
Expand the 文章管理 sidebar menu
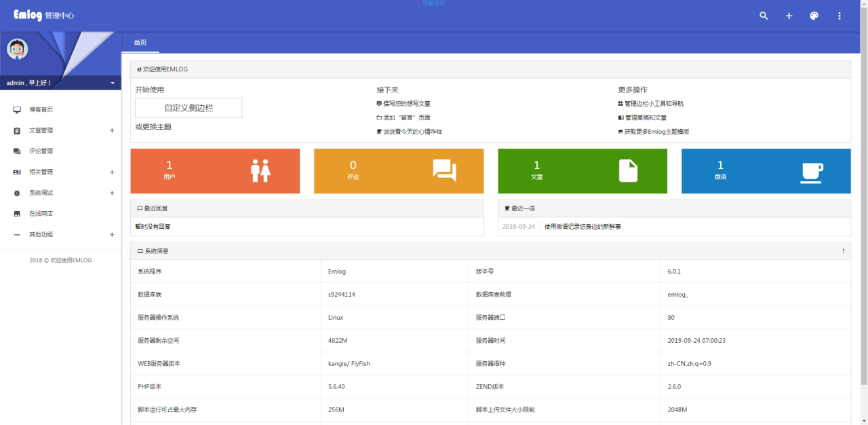(x=112, y=130)
